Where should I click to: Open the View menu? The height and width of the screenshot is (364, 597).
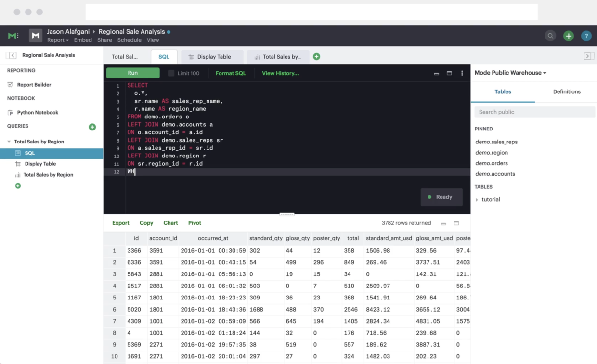tap(153, 40)
